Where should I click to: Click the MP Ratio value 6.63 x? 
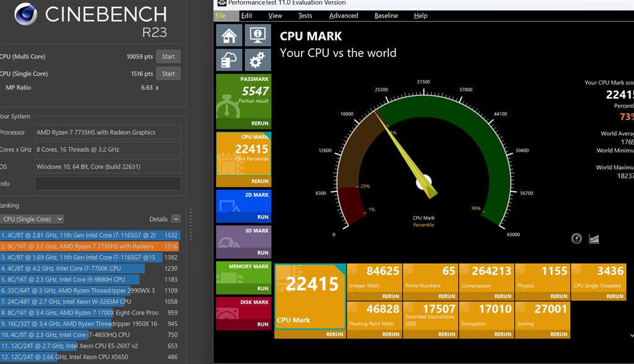(150, 87)
